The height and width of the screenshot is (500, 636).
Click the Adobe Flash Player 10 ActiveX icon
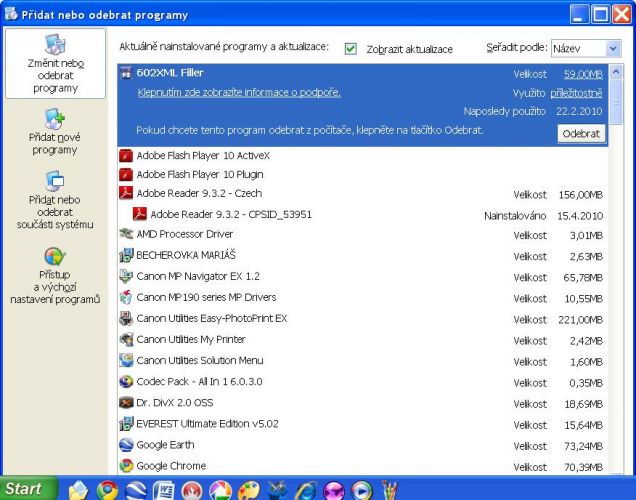tap(126, 155)
